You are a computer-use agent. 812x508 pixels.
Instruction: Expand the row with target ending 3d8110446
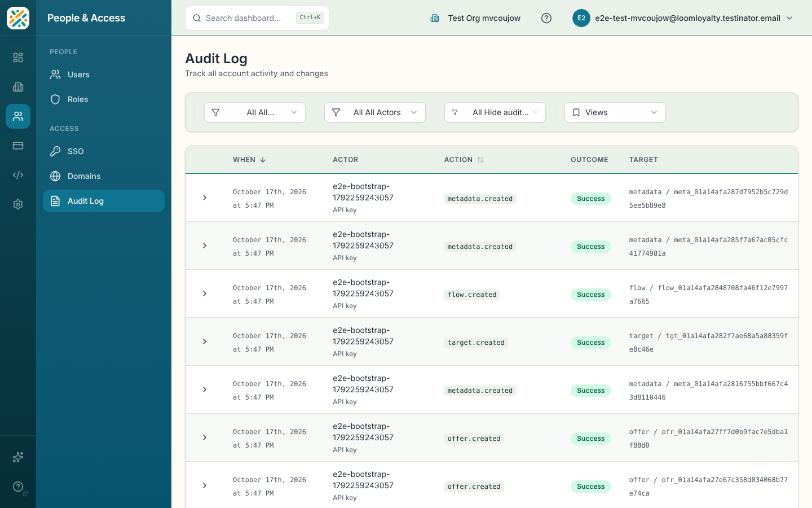tap(205, 389)
